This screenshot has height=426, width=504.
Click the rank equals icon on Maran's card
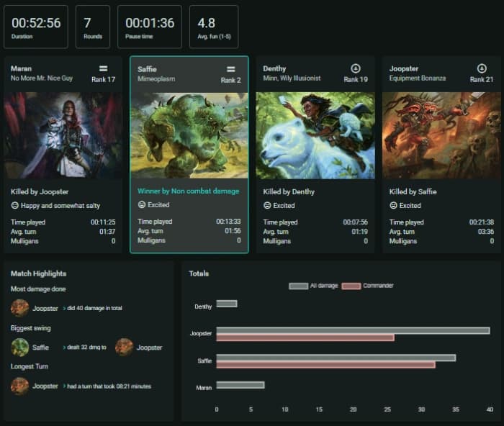click(x=103, y=68)
